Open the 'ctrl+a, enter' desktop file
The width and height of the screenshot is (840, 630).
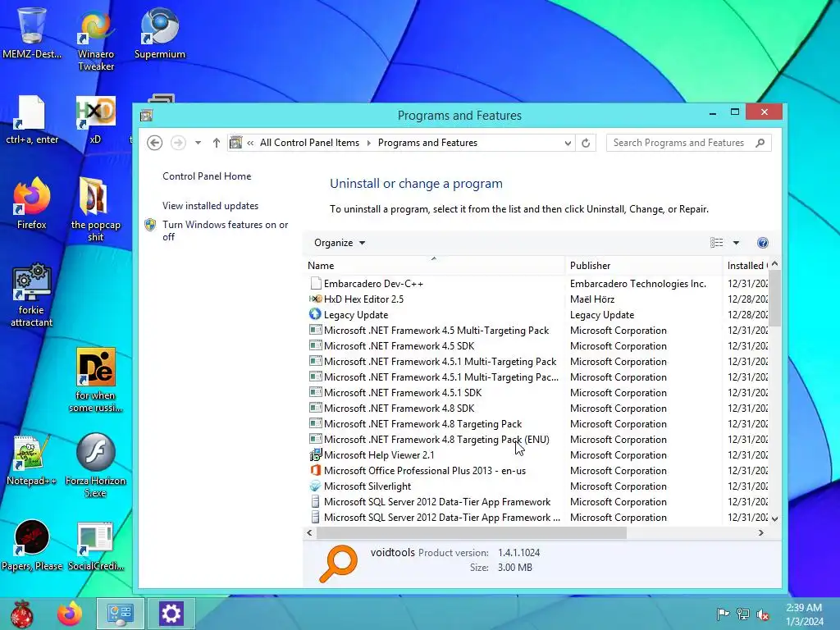point(32,120)
